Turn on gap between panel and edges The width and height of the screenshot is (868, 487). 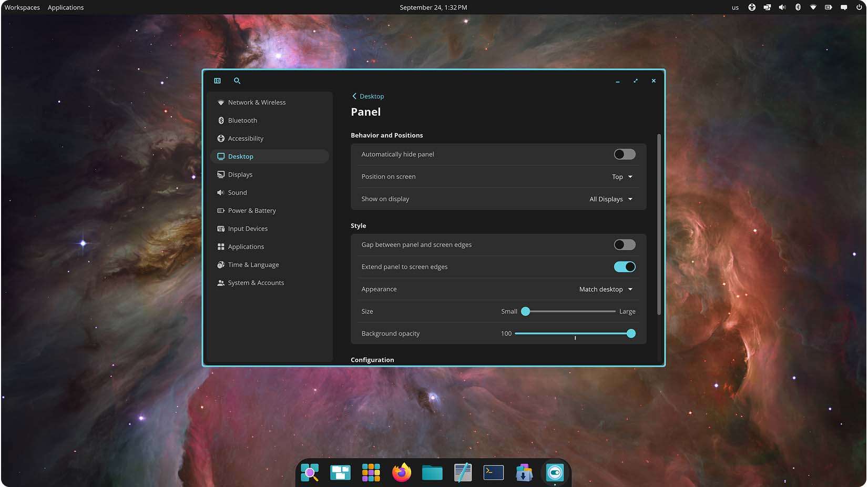tap(624, 245)
